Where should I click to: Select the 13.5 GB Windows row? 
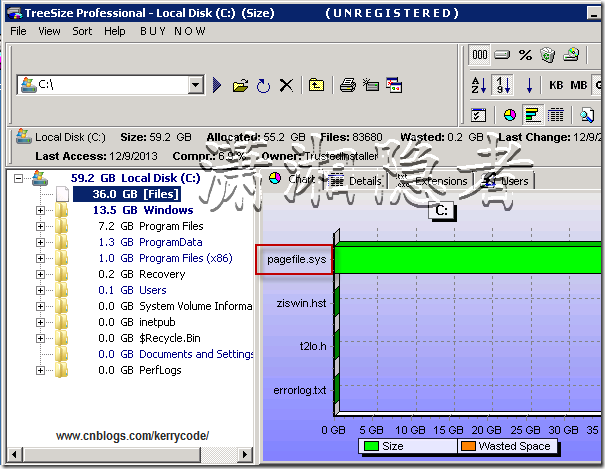coord(143,210)
